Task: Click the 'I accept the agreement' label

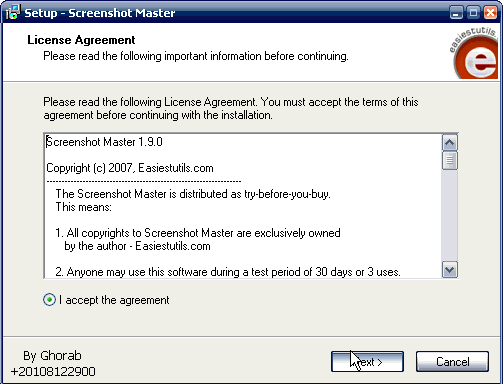Action: 114,300
